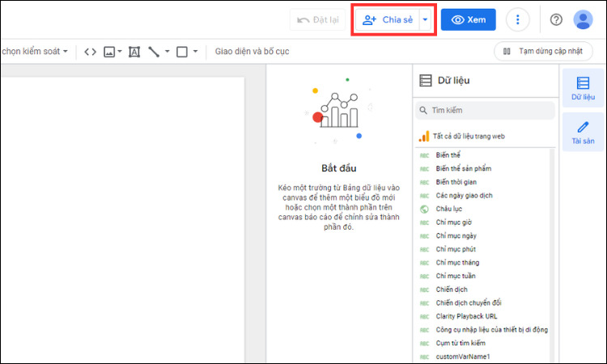
Task: Open the line tool dropdown arrow
Action: tap(168, 52)
